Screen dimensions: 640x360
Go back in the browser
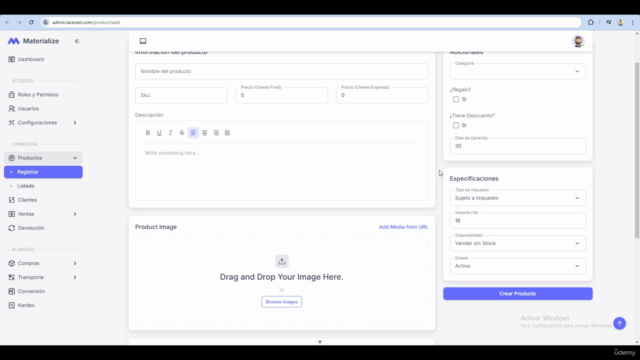click(x=7, y=22)
